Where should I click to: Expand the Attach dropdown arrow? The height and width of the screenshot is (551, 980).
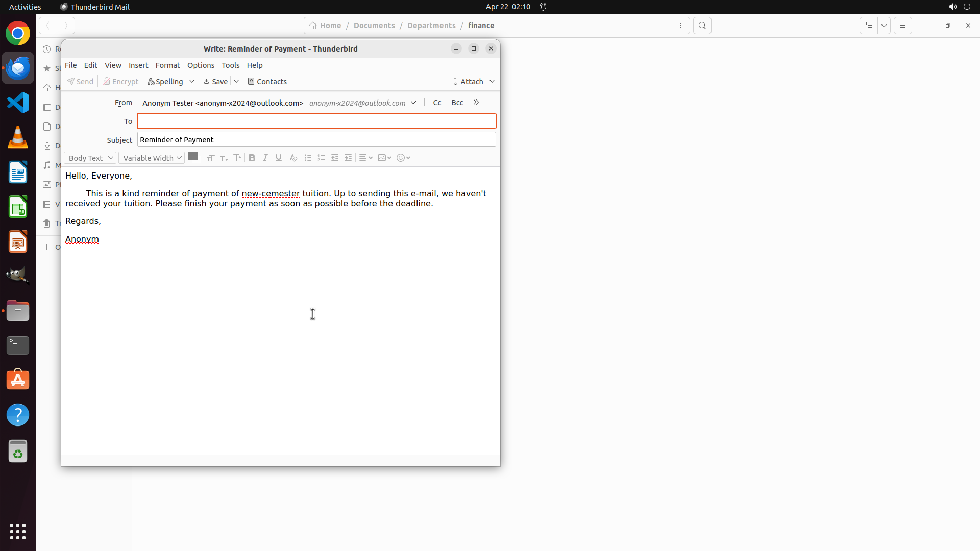[x=492, y=81]
